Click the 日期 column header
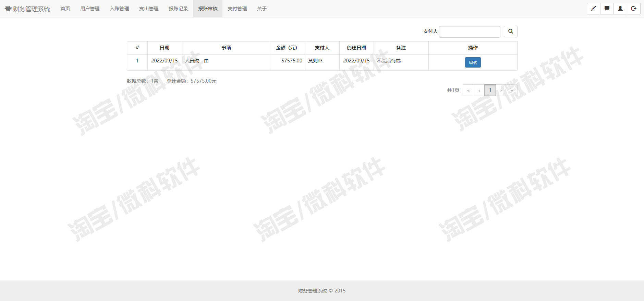 pyautogui.click(x=165, y=48)
